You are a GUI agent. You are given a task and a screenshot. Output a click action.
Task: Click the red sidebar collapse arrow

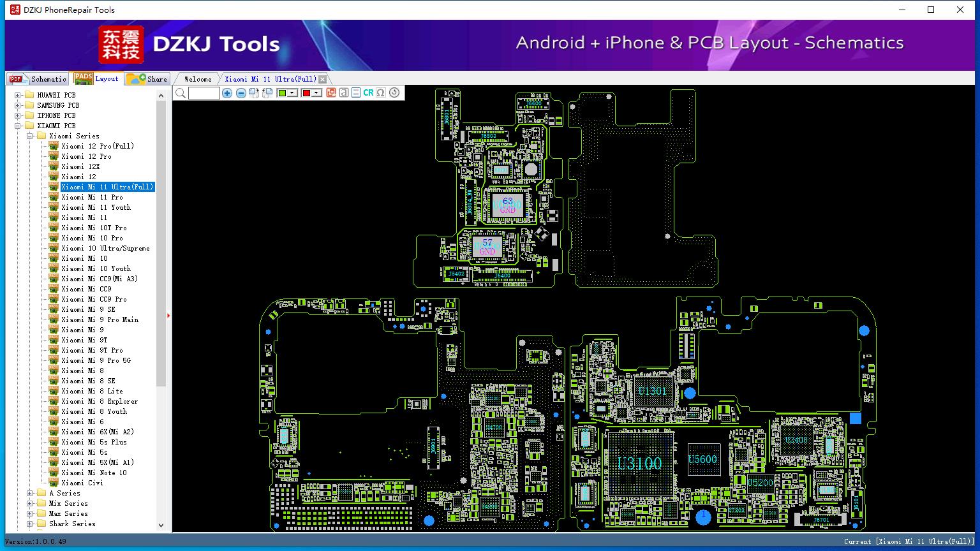[x=168, y=315]
